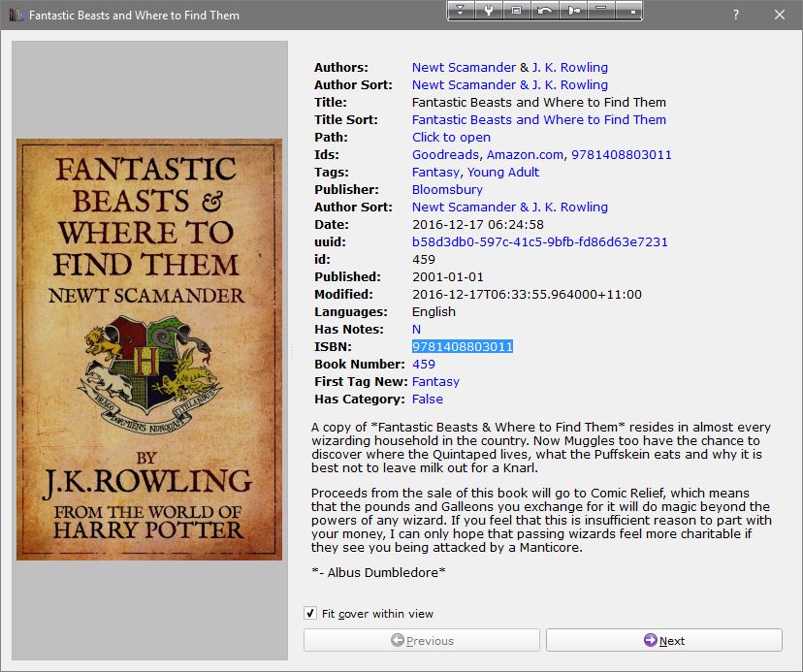Click the Title Sort link for Fantastic Beasts
This screenshot has height=672, width=803.
539,119
